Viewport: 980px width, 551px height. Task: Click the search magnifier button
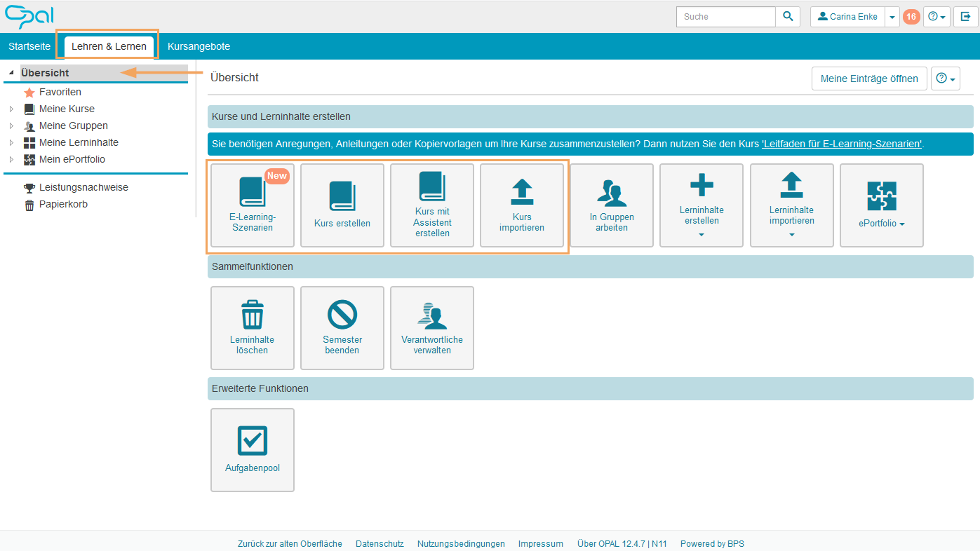coord(788,17)
